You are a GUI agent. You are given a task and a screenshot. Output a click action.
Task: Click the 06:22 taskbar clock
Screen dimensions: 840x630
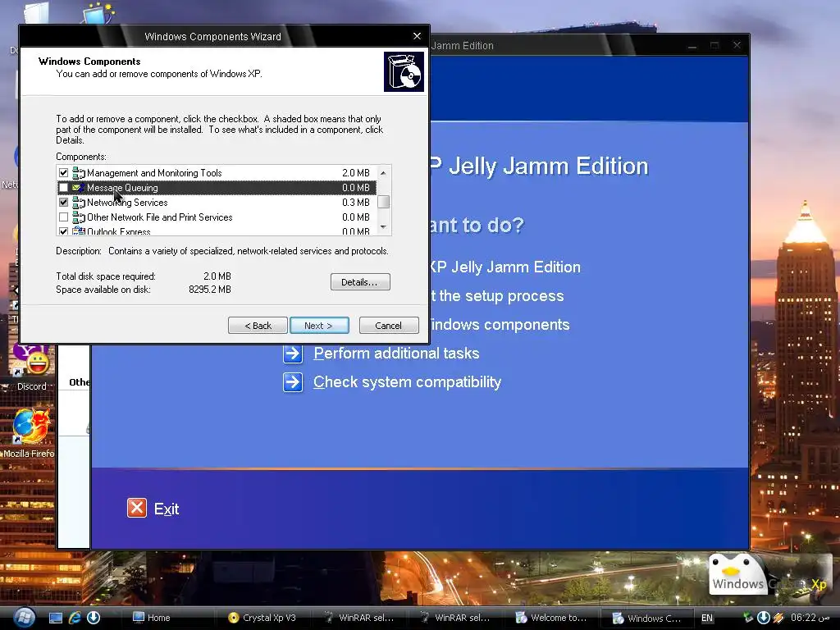pyautogui.click(x=810, y=618)
